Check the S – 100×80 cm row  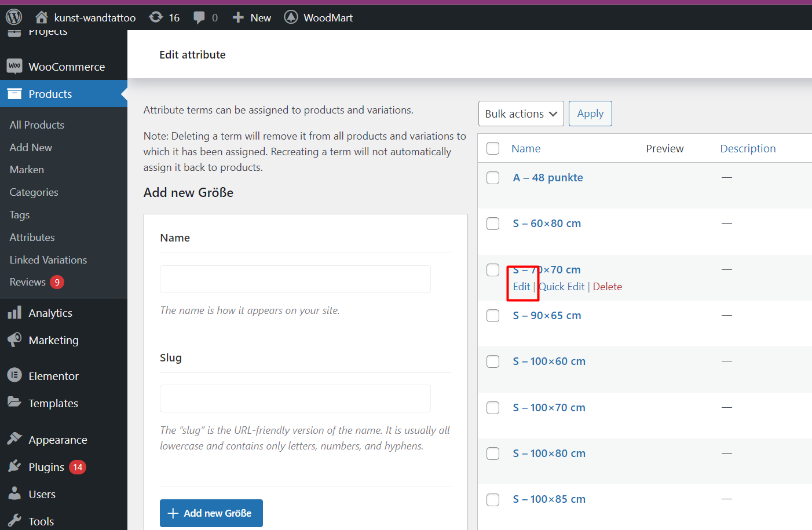(493, 454)
